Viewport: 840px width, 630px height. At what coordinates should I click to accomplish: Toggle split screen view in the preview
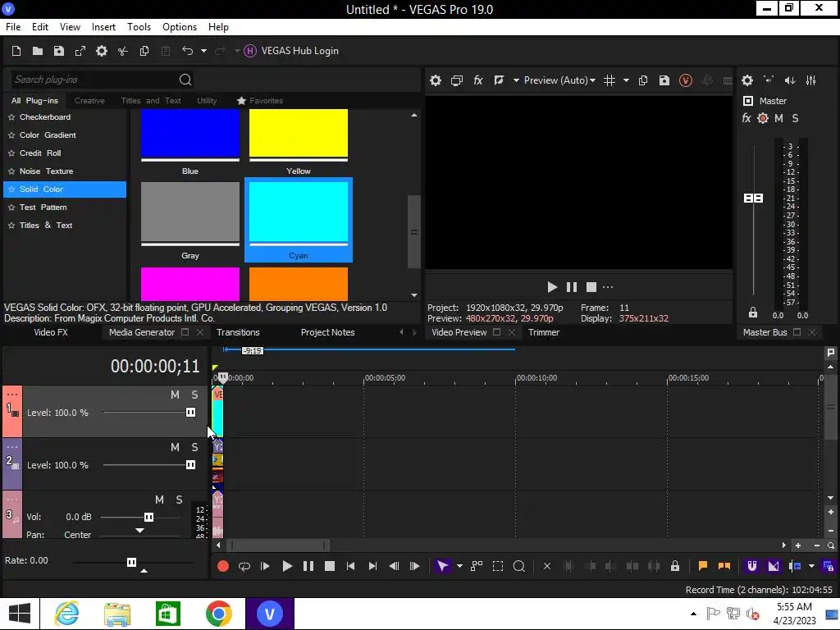499,80
